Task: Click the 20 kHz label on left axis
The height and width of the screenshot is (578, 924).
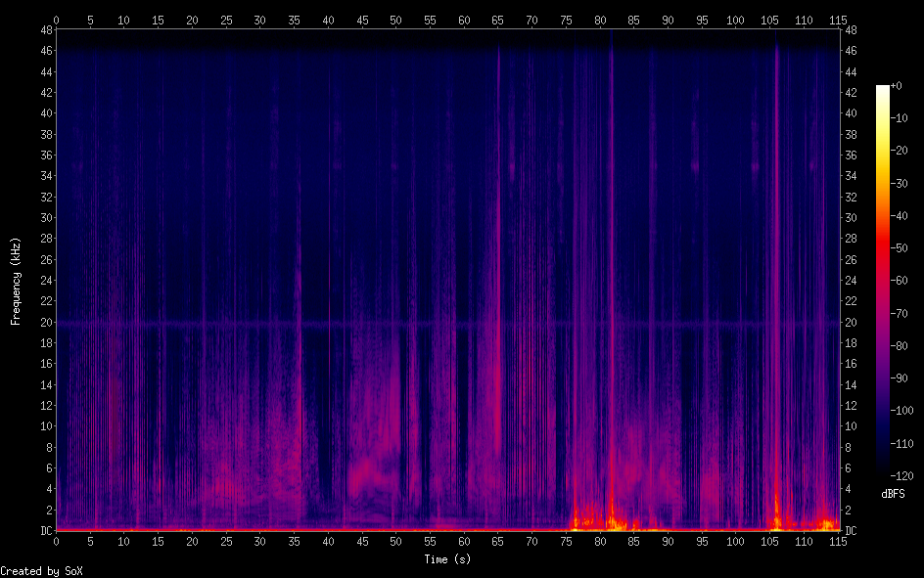Action: point(43,323)
